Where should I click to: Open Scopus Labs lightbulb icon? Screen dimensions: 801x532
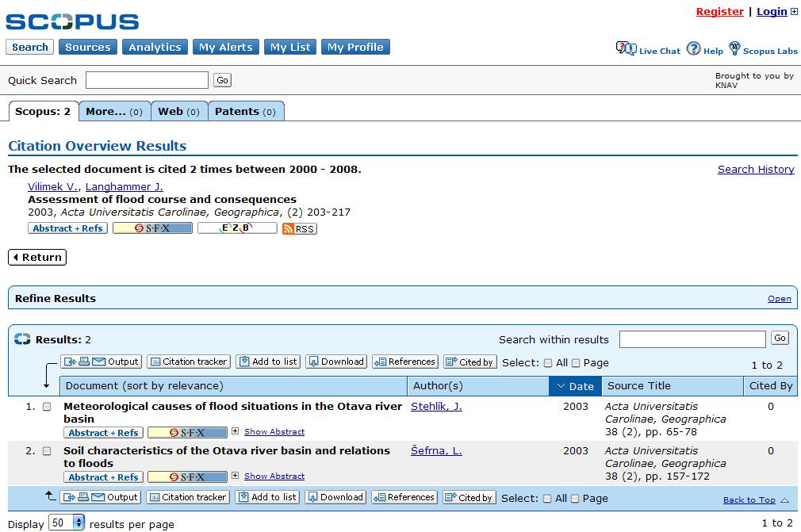coord(734,48)
